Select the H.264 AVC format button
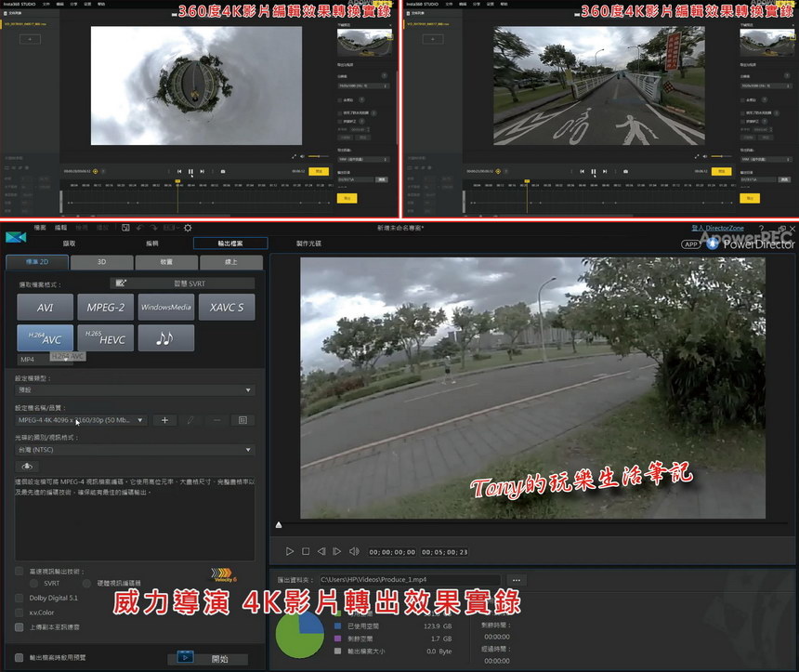 click(x=44, y=338)
